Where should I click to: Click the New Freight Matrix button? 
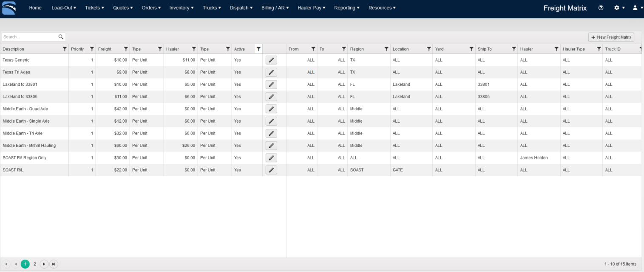point(611,37)
